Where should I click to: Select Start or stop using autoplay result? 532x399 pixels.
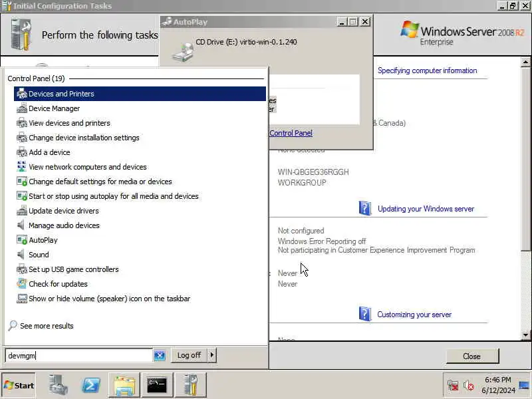[x=113, y=196]
